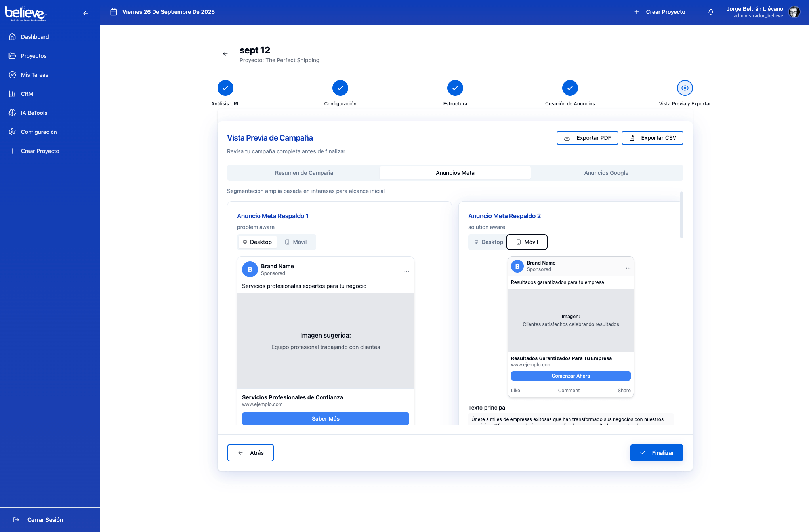Click the Finalizar button

point(656,453)
